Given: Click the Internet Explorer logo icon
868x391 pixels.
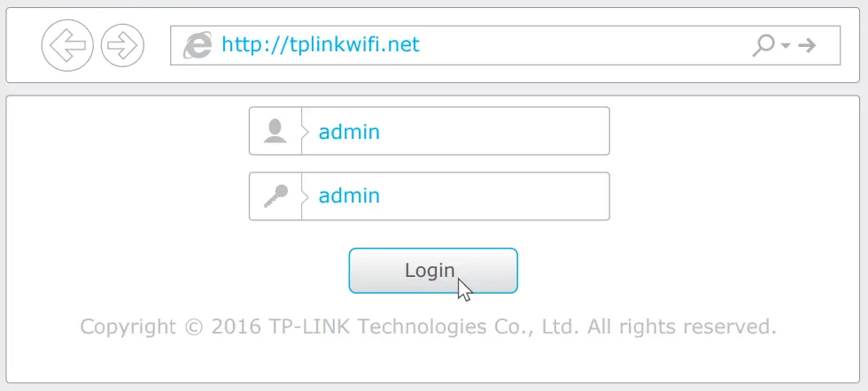Looking at the screenshot, I should [197, 44].
